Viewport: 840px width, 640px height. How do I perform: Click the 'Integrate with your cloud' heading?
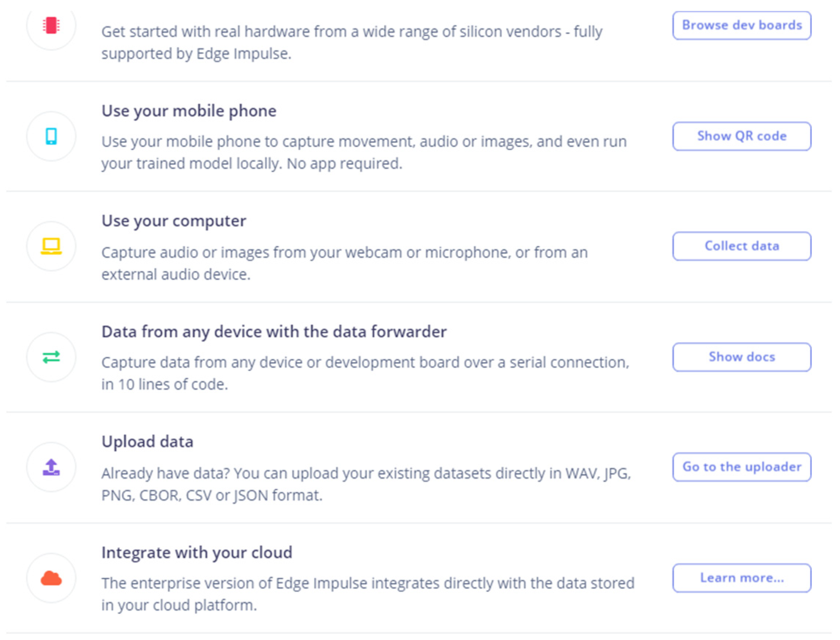tap(197, 552)
